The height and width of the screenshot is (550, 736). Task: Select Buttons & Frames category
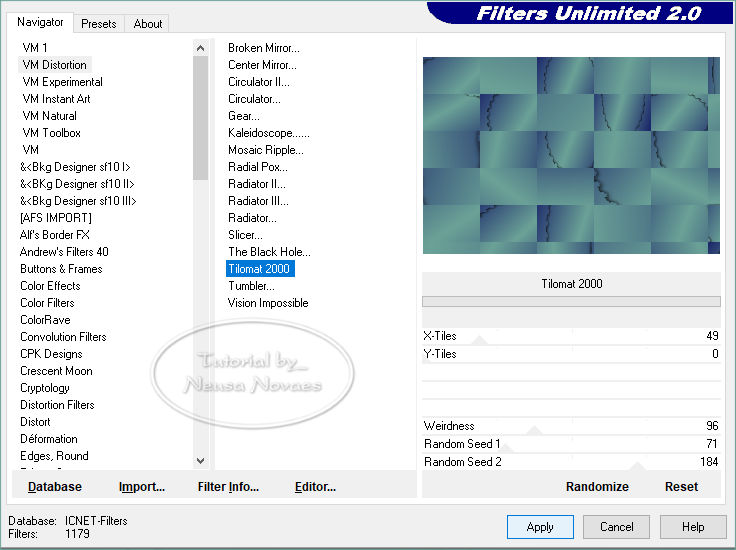pos(61,269)
